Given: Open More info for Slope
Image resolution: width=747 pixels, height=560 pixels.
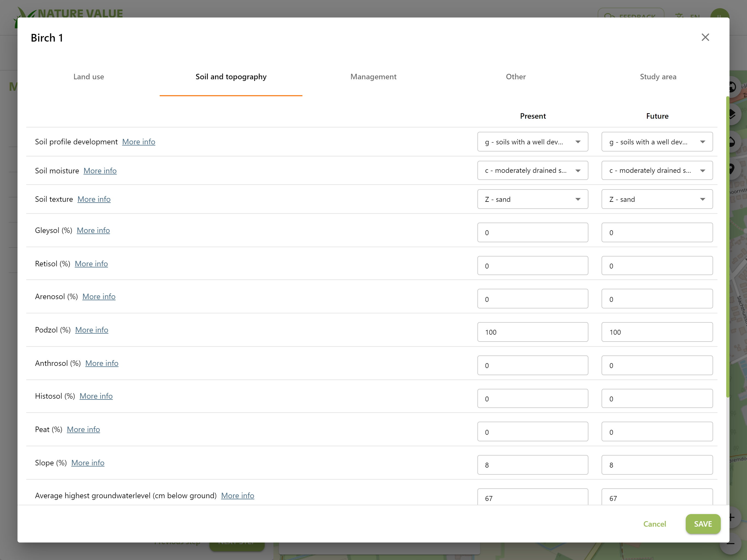Looking at the screenshot, I should 88,463.
